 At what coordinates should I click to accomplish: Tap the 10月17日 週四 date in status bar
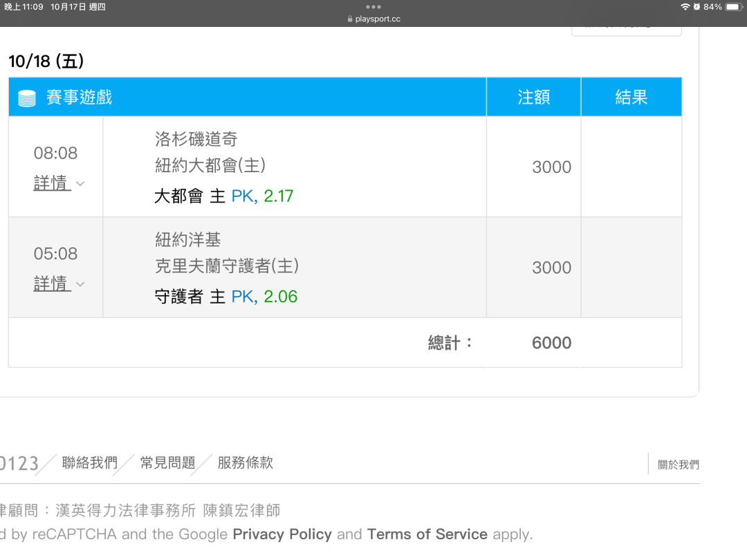click(78, 7)
